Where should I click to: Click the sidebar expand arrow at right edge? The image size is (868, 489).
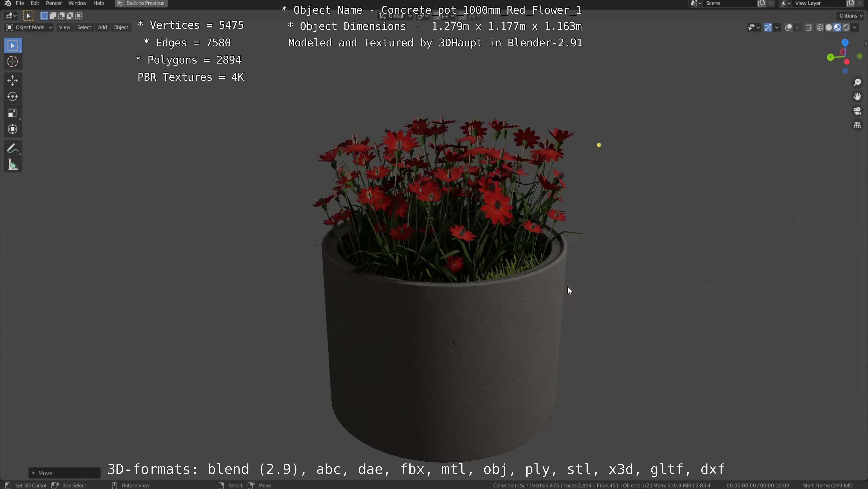[866, 43]
